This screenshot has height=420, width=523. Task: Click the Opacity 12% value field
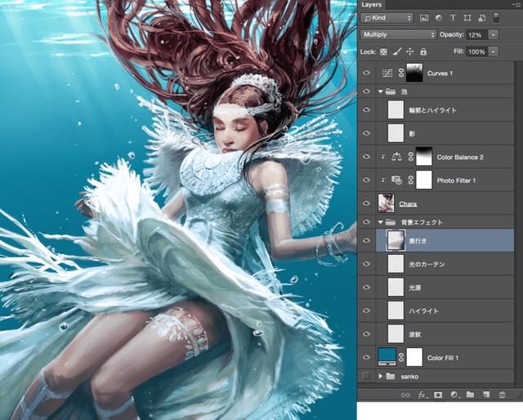tap(476, 34)
